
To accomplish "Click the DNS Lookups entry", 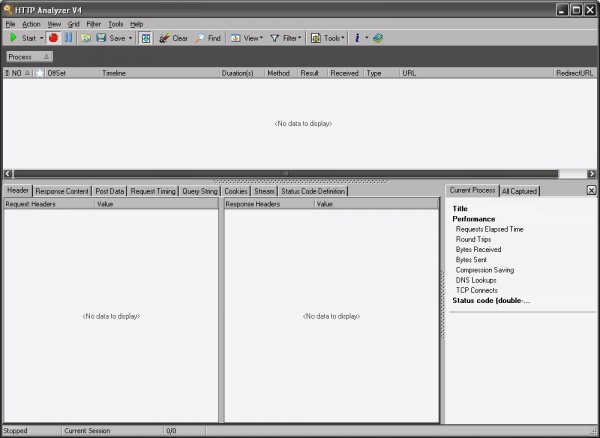I will (476, 280).
